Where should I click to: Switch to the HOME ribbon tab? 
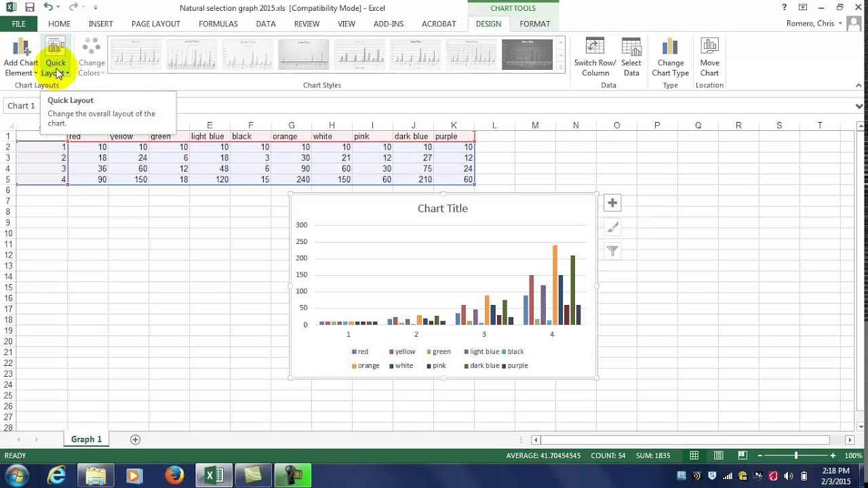point(59,24)
